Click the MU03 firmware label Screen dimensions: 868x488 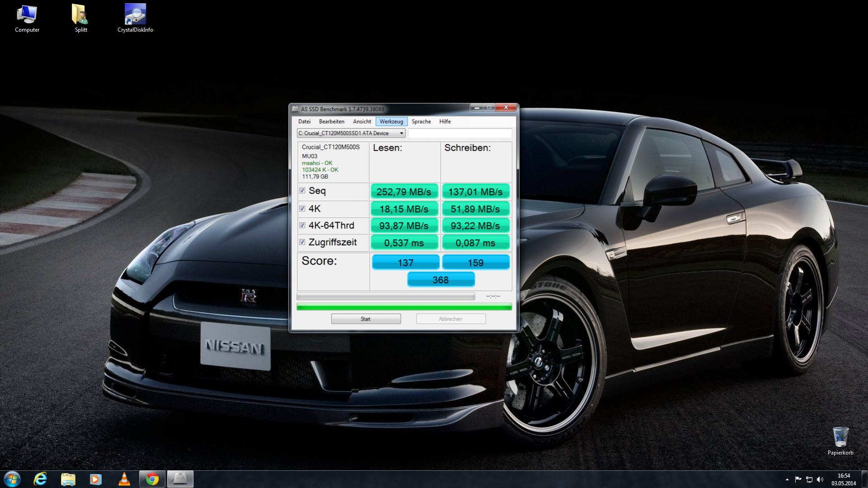click(x=310, y=156)
